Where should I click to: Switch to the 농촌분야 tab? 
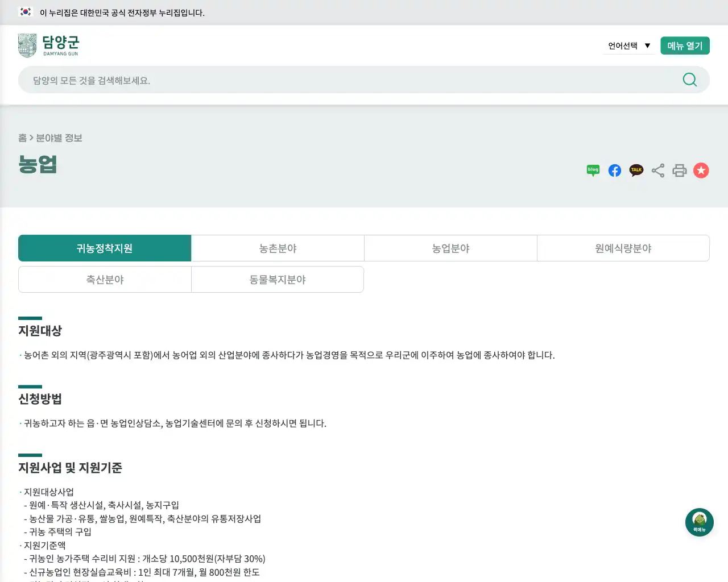pyautogui.click(x=278, y=248)
